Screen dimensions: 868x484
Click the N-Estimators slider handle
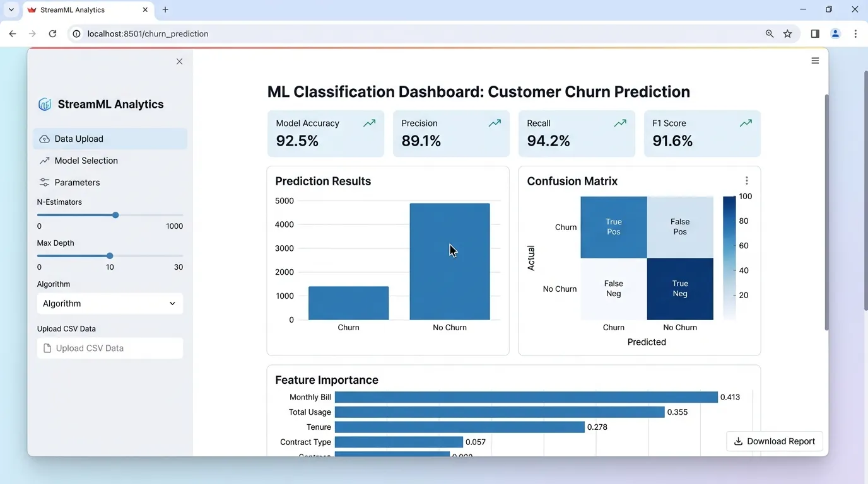pos(115,216)
